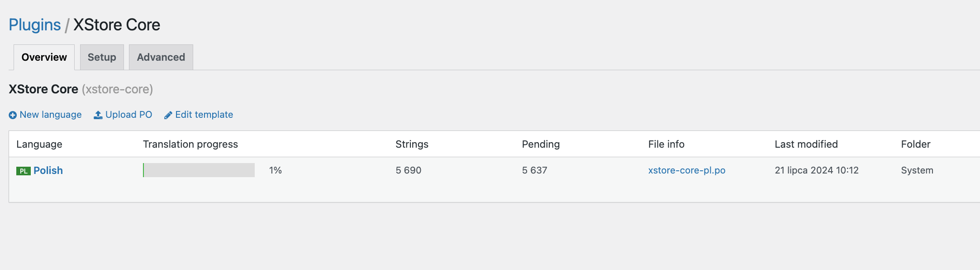Open the xstore-core-pl.po file link
Screen dimensions: 980x270
(x=686, y=170)
